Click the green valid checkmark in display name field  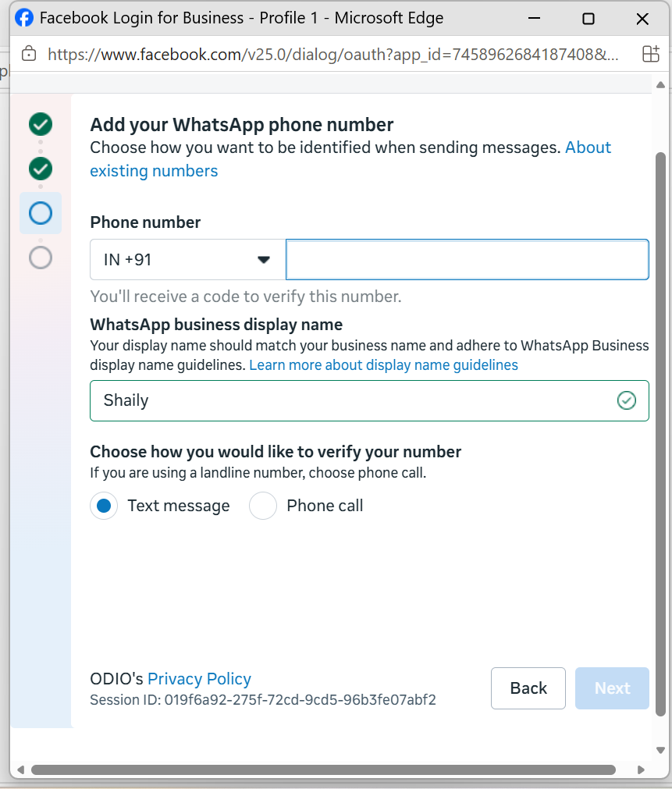point(626,400)
